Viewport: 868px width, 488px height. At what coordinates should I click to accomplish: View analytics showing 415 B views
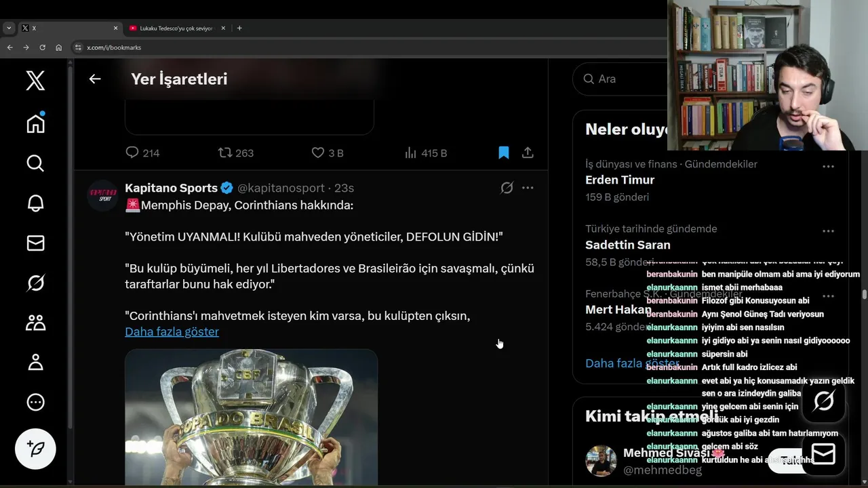[426, 153]
